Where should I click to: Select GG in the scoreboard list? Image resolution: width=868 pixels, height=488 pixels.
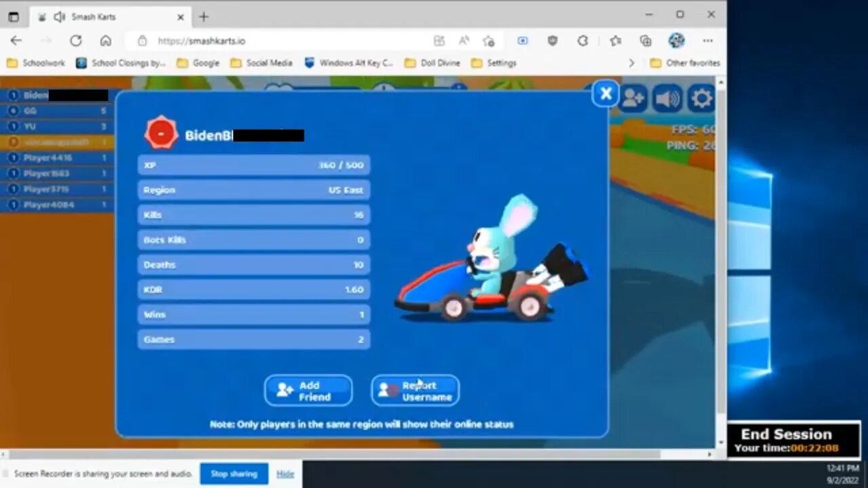57,110
